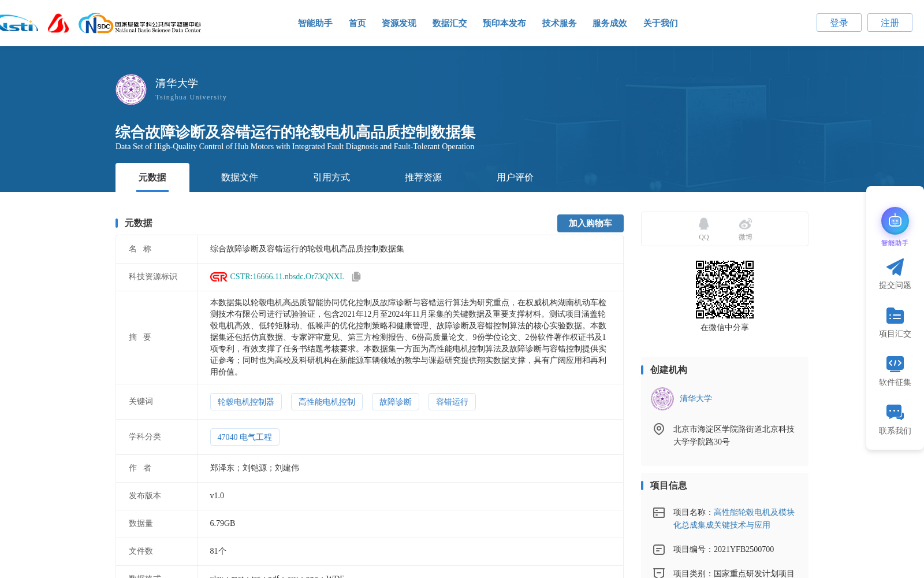Click 联系我们 chat bubble icon
The width and height of the screenshot is (924, 578).
tap(895, 412)
